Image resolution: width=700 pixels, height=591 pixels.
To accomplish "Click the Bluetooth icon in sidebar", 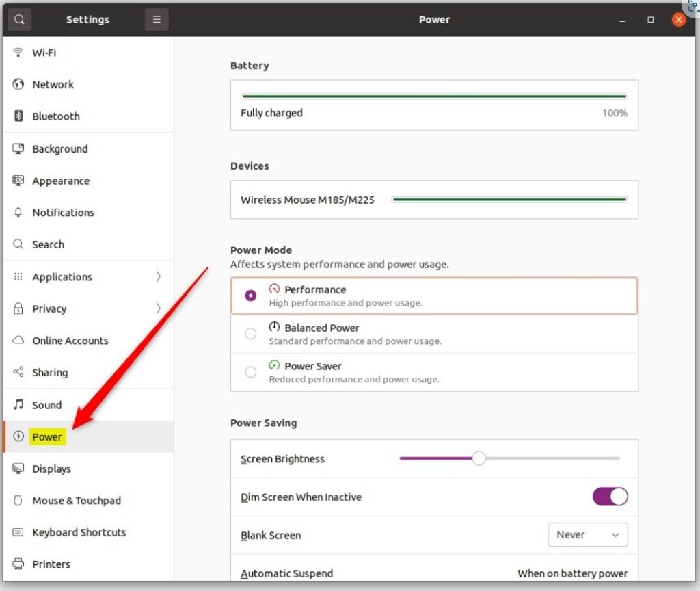I will coord(18,116).
